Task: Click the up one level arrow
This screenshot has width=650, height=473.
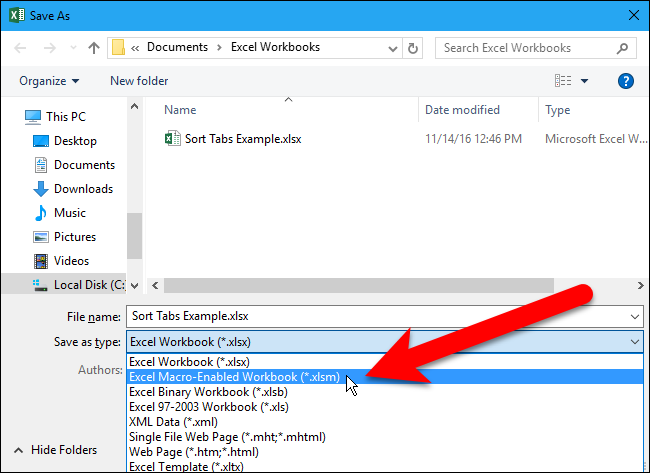Action: coord(94,47)
